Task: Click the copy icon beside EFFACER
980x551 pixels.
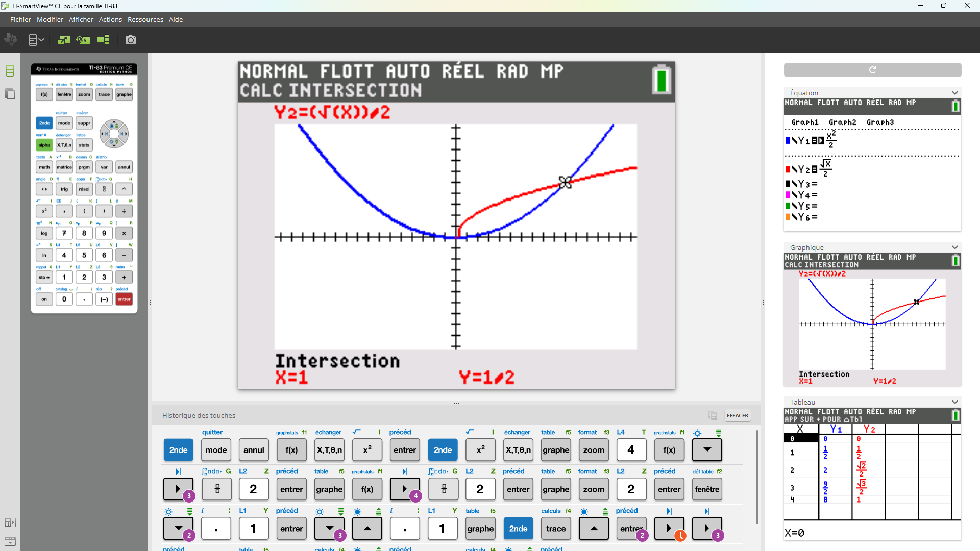Action: tap(713, 415)
